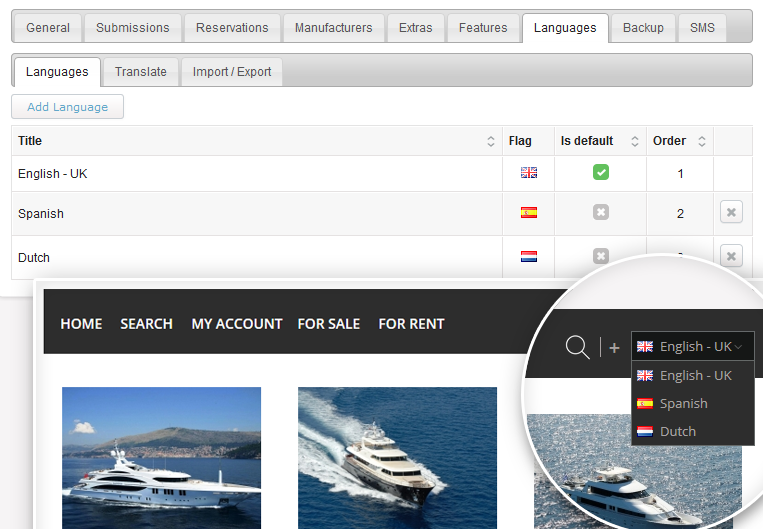Click the Spanish flag in the table
This screenshot has height=529, width=763.
pyautogui.click(x=529, y=213)
